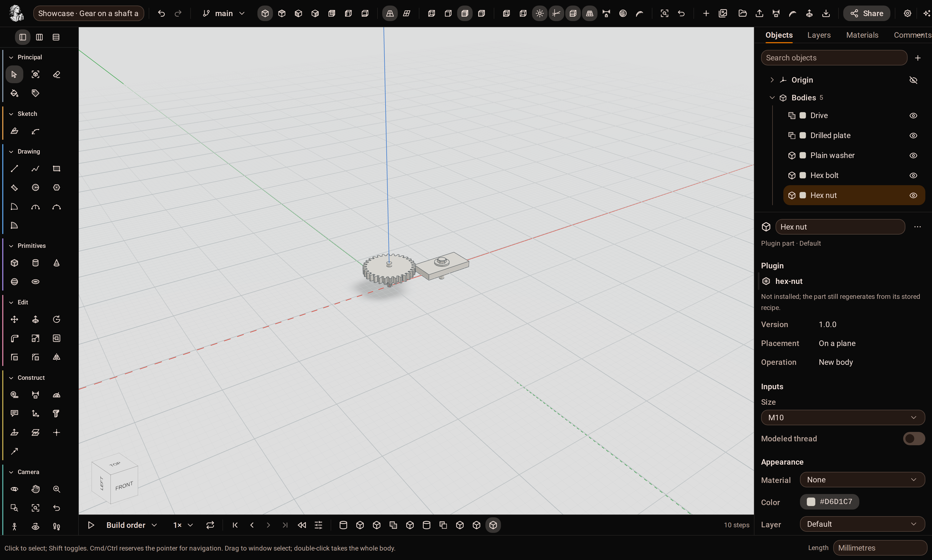Image resolution: width=932 pixels, height=560 pixels.
Task: Select the Protractor tool in Construct
Action: click(57, 395)
